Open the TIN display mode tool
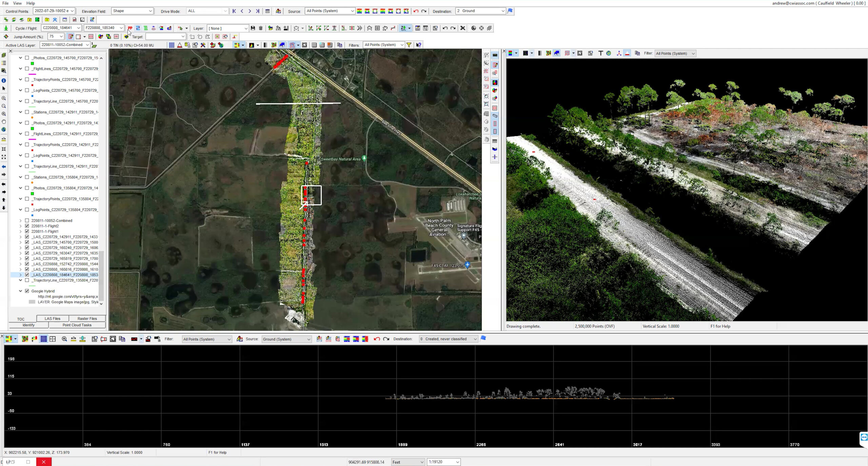Image resolution: width=868 pixels, height=466 pixels. (179, 44)
